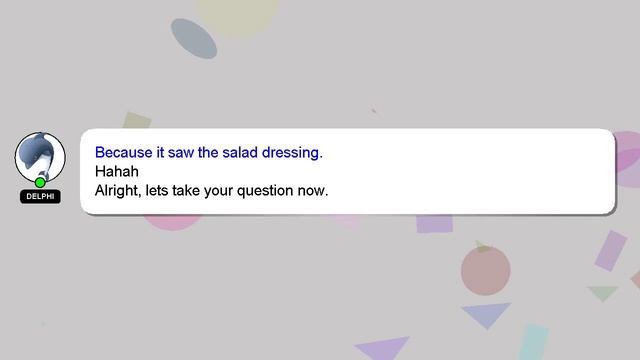
Task: Click the magenta circle at right edge
Action: (x=628, y=159)
